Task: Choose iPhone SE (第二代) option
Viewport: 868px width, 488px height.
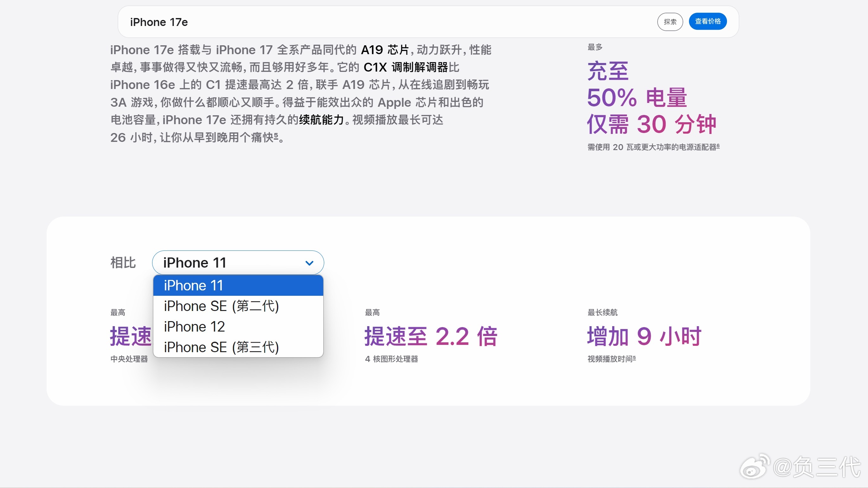Action: (x=238, y=306)
